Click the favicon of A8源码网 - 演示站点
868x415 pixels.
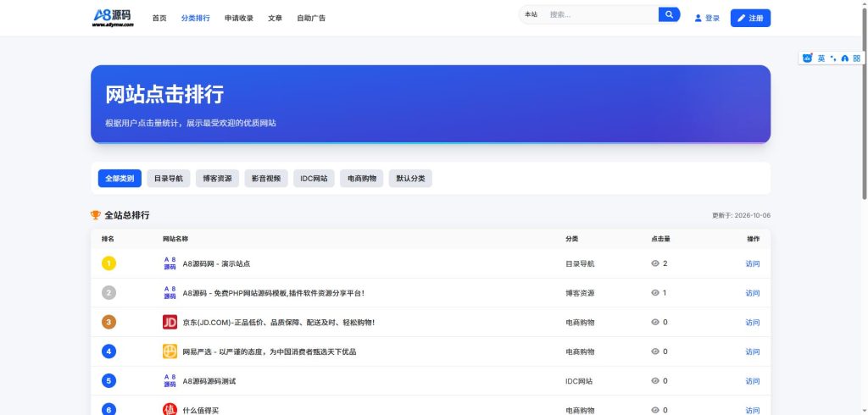(170, 263)
